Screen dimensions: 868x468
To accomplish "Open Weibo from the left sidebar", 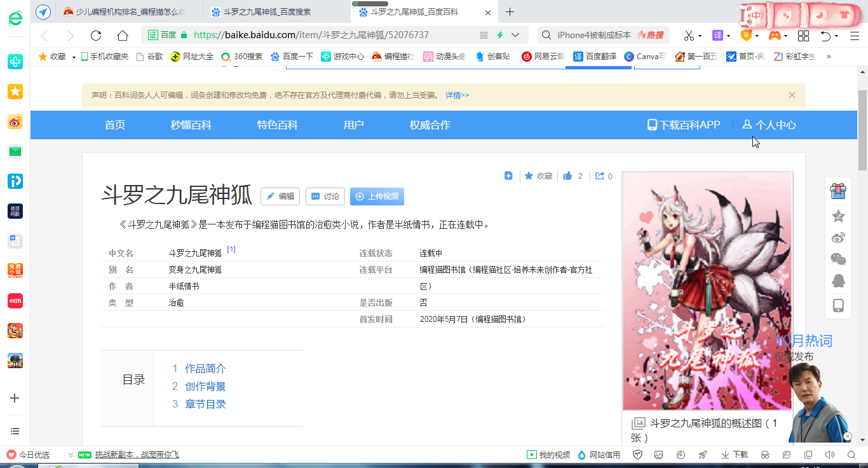I will (15, 122).
